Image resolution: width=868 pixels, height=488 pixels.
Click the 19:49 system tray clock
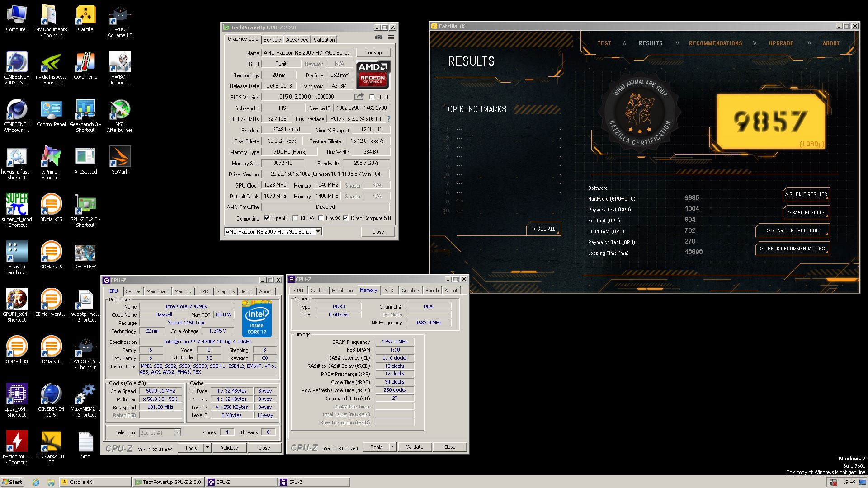849,482
